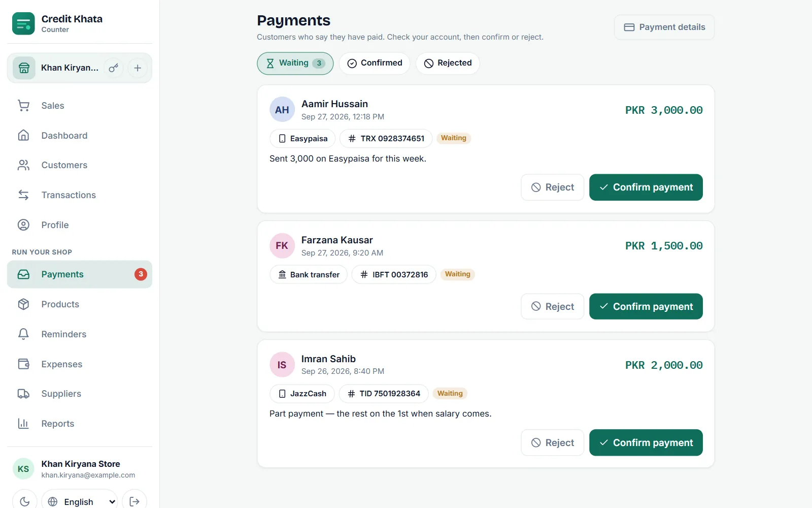Toggle dark mode moon icon
The image size is (812, 508).
(24, 501)
